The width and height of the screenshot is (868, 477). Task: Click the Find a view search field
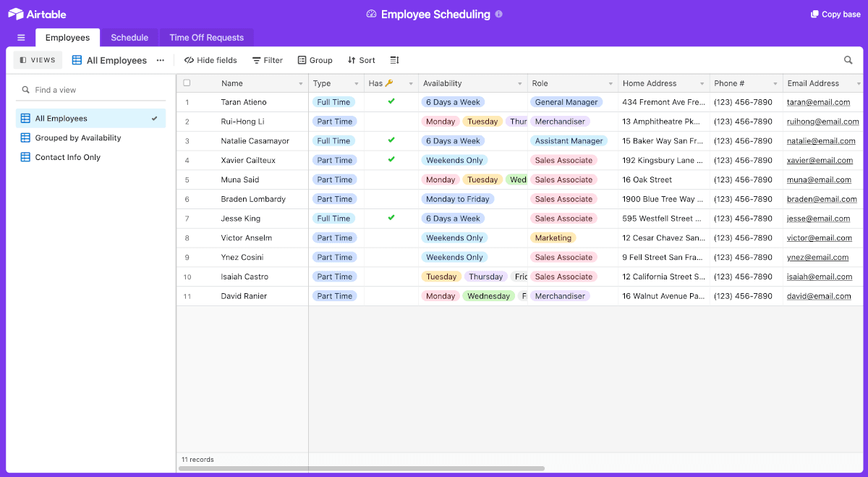[94, 90]
